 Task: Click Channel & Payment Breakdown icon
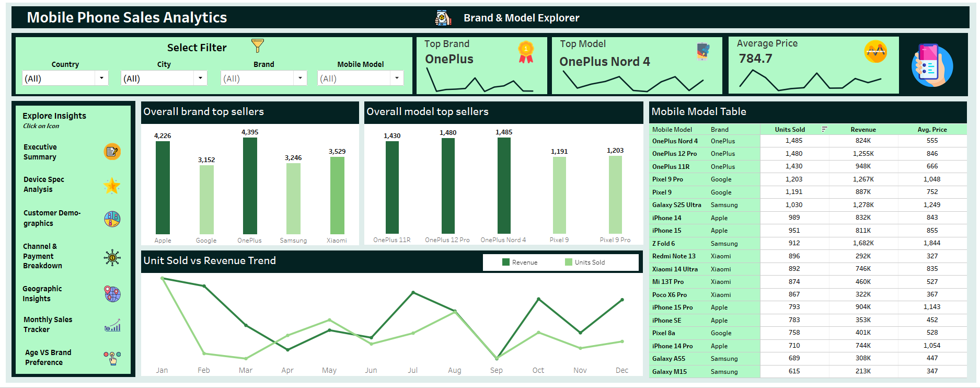pyautogui.click(x=112, y=257)
